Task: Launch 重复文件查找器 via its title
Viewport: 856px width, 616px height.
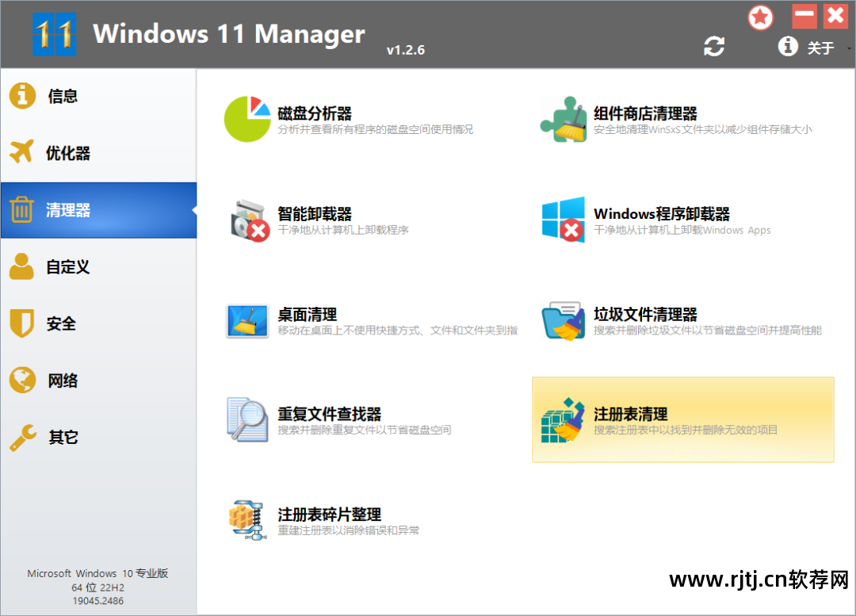Action: pos(330,414)
